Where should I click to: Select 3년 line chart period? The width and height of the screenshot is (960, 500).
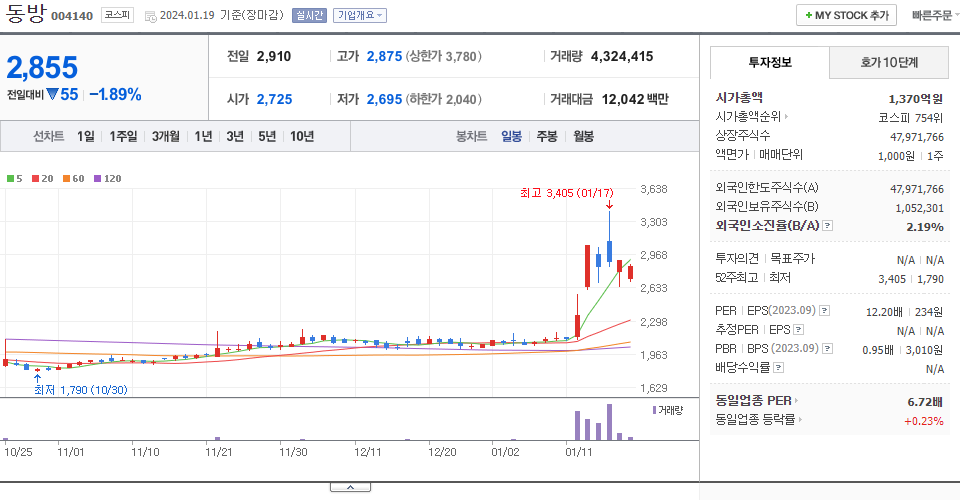pyautogui.click(x=235, y=136)
